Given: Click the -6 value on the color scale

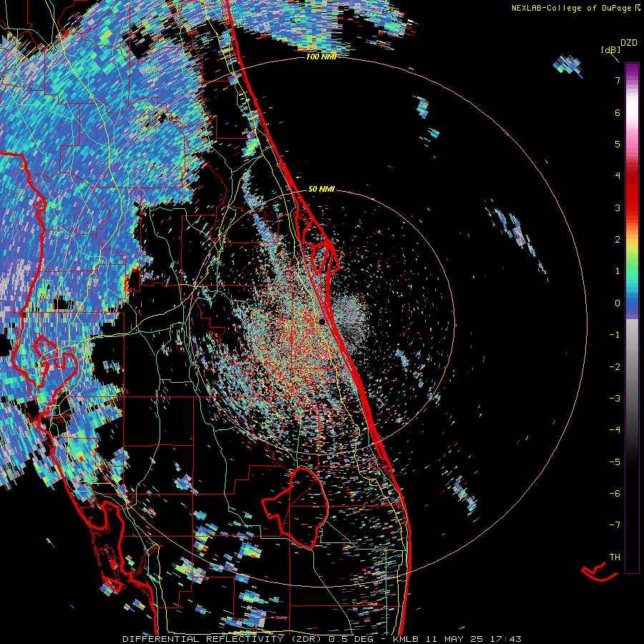Looking at the screenshot, I should (615, 494).
